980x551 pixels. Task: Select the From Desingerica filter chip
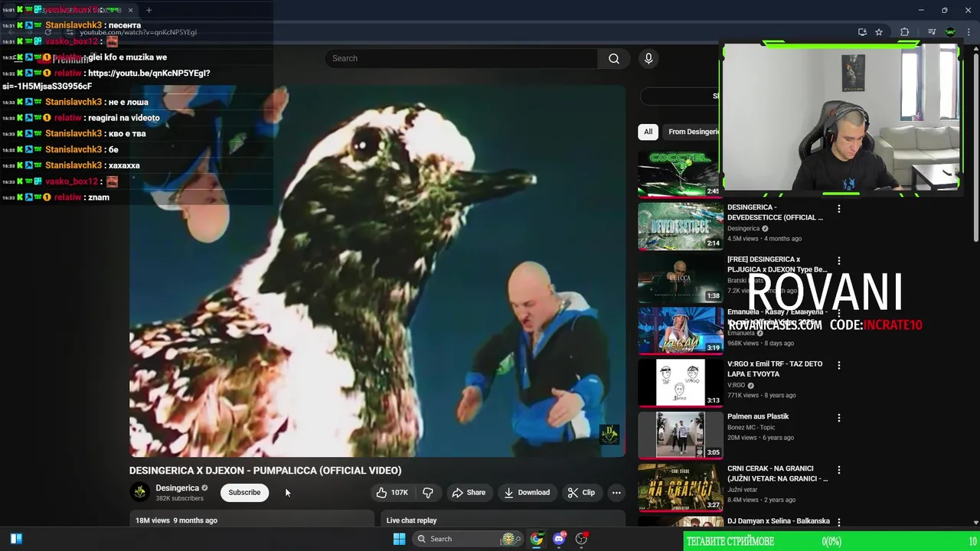[x=693, y=132]
